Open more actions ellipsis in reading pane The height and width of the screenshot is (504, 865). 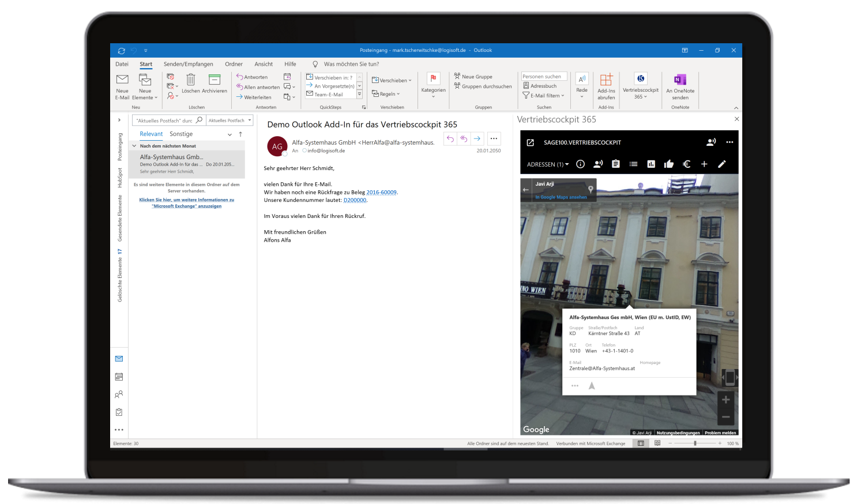[x=494, y=138]
